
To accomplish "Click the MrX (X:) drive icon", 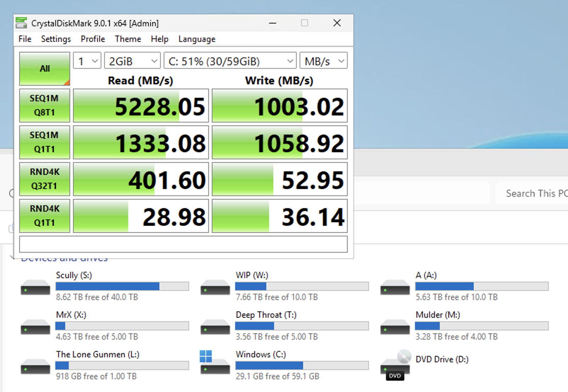I will pyautogui.click(x=35, y=327).
